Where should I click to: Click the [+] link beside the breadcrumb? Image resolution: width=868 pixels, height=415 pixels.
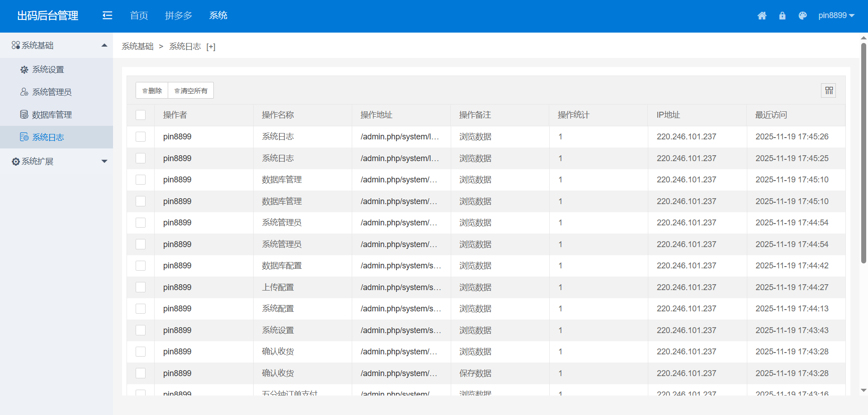click(x=211, y=47)
